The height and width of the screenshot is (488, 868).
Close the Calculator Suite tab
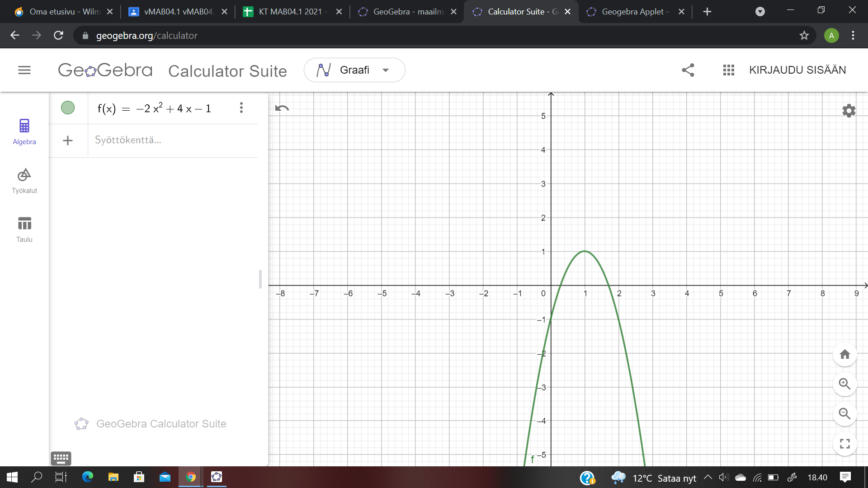click(x=568, y=12)
